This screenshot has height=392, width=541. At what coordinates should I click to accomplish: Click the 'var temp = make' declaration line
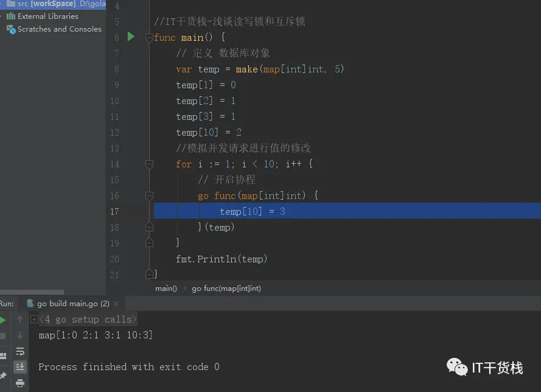point(260,69)
